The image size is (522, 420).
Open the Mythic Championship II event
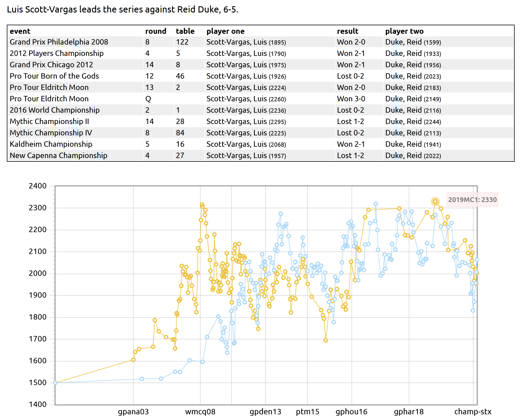coord(49,121)
